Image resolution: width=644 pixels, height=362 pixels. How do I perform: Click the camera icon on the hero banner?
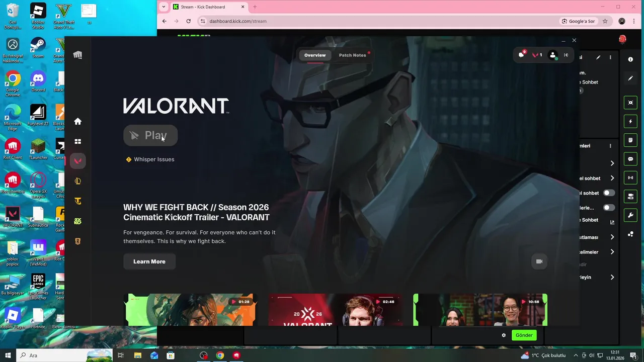tap(539, 261)
